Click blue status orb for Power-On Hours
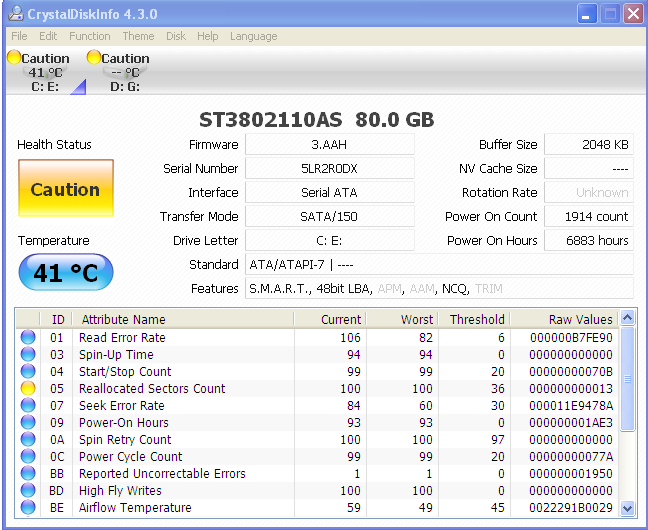This screenshot has width=648, height=530. coord(28,422)
